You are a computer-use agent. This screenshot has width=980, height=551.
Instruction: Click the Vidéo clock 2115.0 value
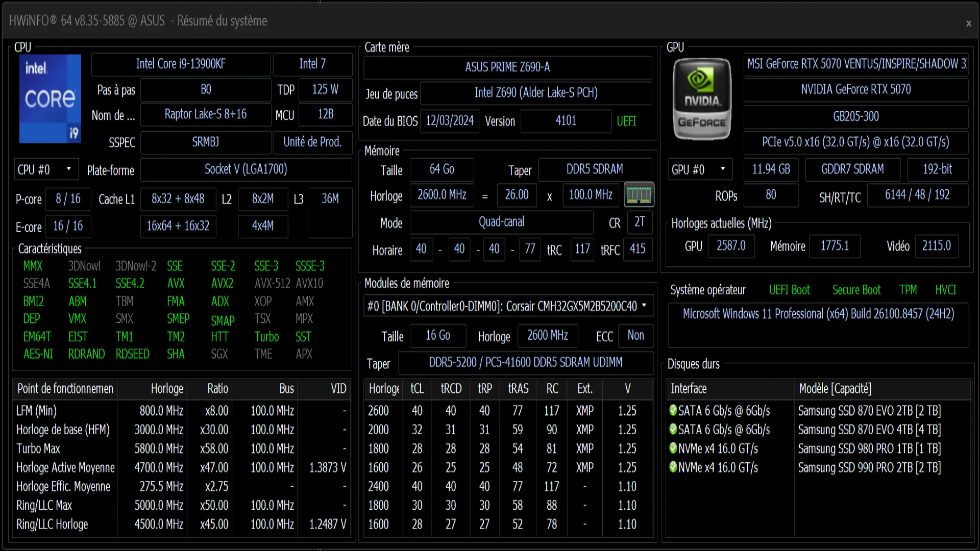pyautogui.click(x=936, y=246)
